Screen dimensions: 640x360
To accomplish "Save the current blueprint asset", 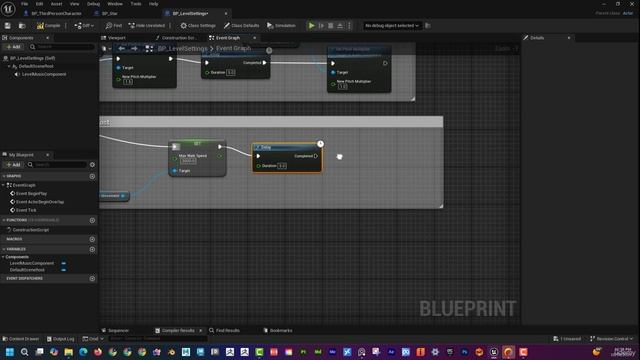I will [x=8, y=26].
